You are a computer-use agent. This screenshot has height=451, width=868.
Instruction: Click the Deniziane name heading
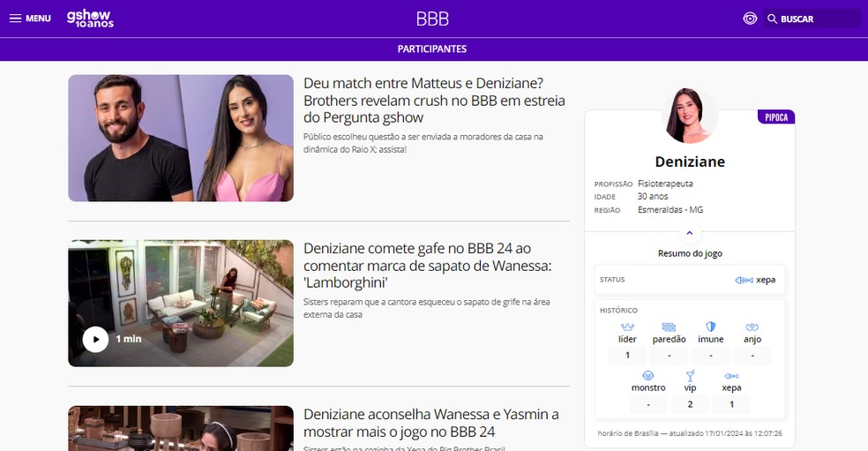690,162
